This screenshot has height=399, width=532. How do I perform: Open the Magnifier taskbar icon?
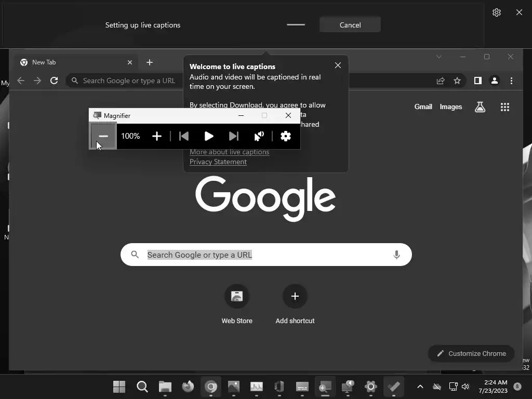coord(325,387)
